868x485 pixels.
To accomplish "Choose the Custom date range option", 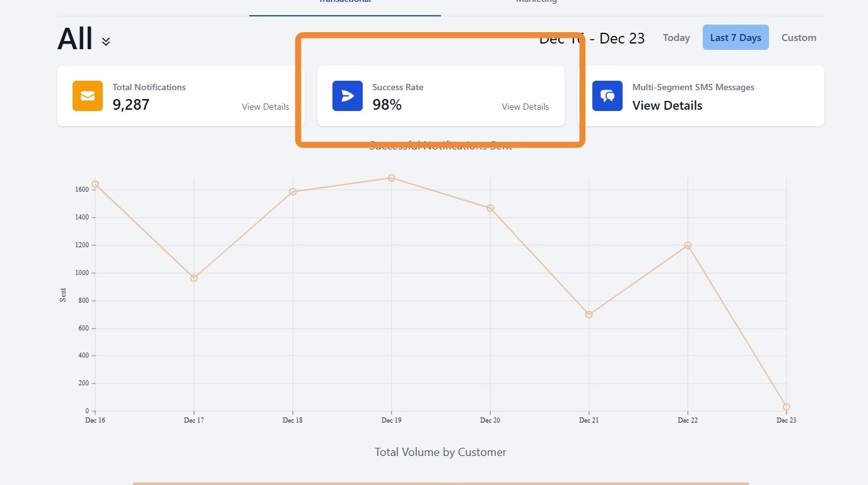I will pyautogui.click(x=799, y=38).
